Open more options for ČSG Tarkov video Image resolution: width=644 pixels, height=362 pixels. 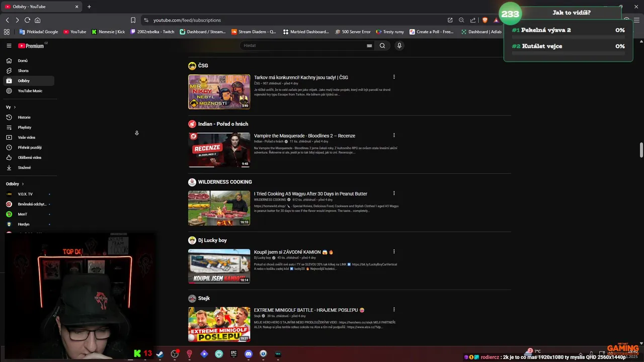click(394, 77)
